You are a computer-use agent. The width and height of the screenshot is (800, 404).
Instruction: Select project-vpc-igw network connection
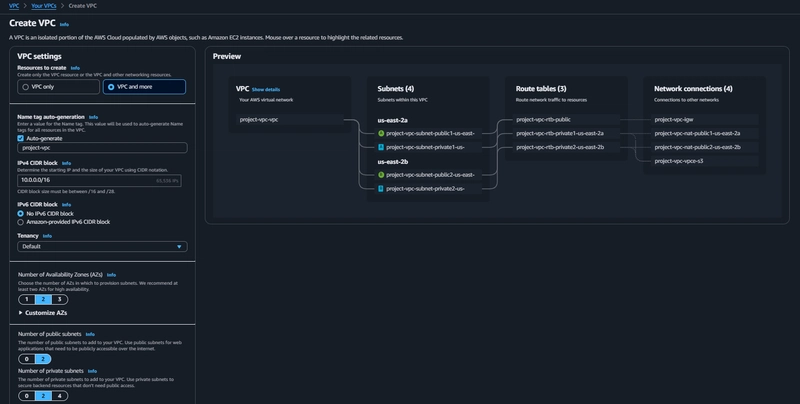point(705,120)
